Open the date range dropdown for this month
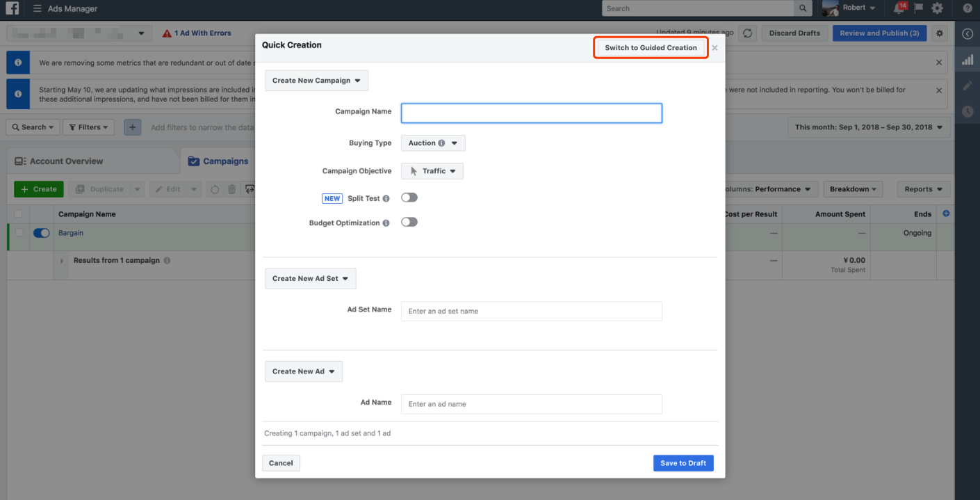 869,127
